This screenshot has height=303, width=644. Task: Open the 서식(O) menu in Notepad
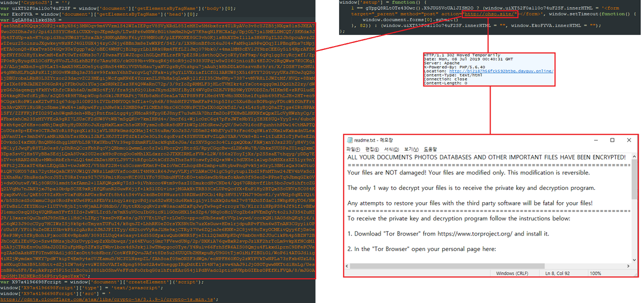[x=392, y=149]
